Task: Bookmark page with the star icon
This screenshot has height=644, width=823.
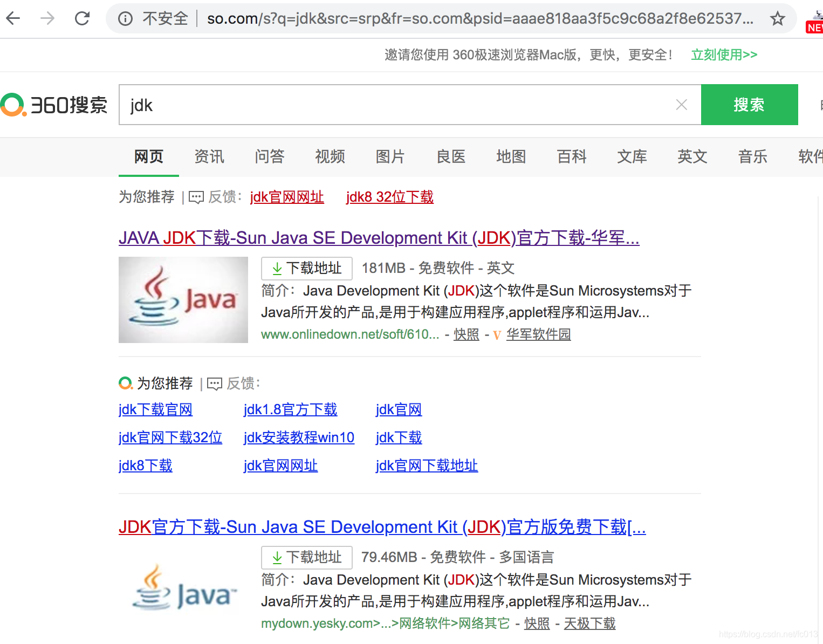Action: click(777, 19)
